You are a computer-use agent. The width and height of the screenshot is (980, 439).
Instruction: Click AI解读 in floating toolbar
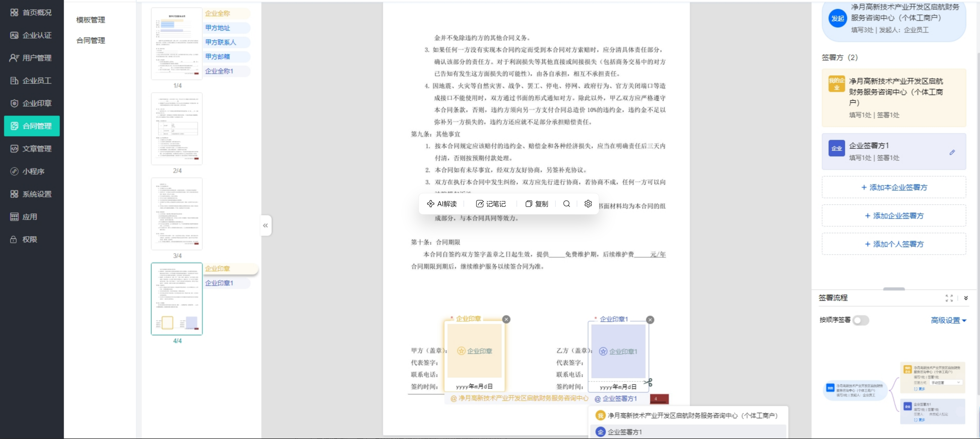[442, 204]
